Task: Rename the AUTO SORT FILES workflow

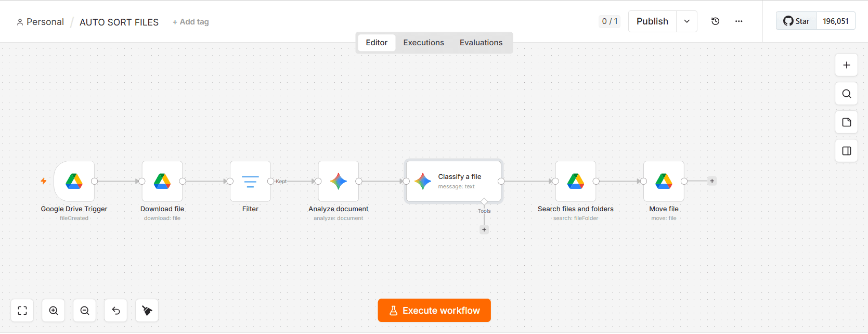Action: [x=119, y=22]
